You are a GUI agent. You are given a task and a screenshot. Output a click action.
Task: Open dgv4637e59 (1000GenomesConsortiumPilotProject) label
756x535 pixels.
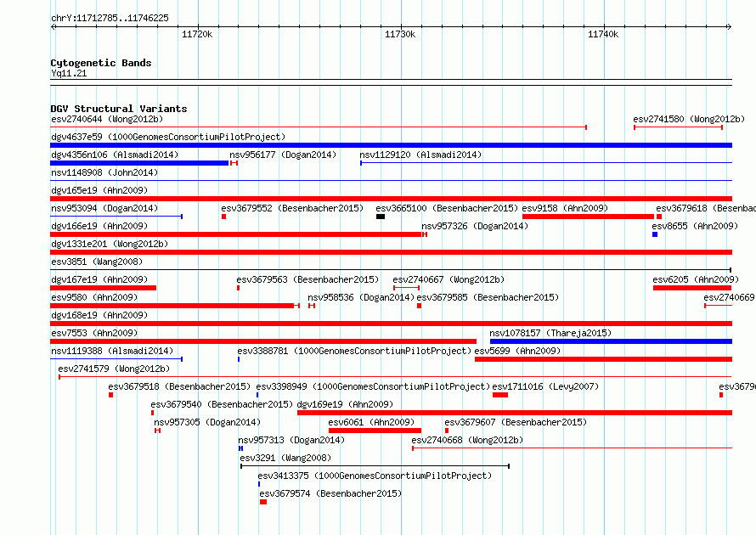click(168, 137)
